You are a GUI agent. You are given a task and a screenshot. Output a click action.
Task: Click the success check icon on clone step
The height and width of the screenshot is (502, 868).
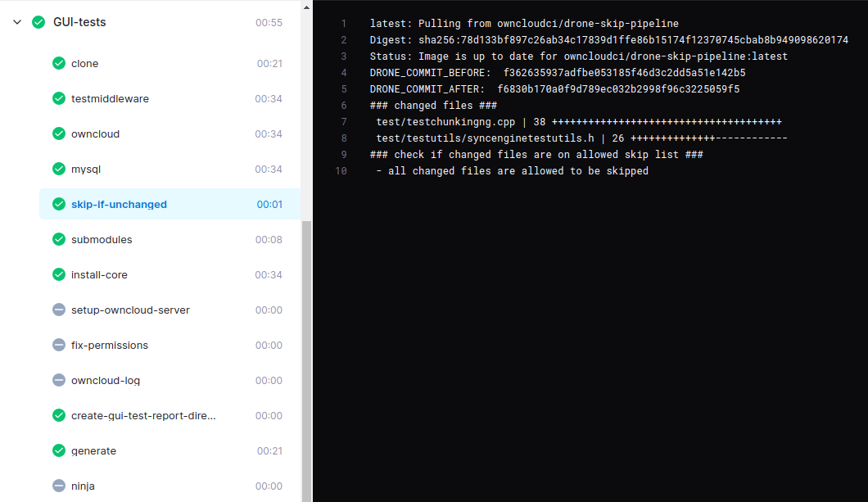pos(58,63)
